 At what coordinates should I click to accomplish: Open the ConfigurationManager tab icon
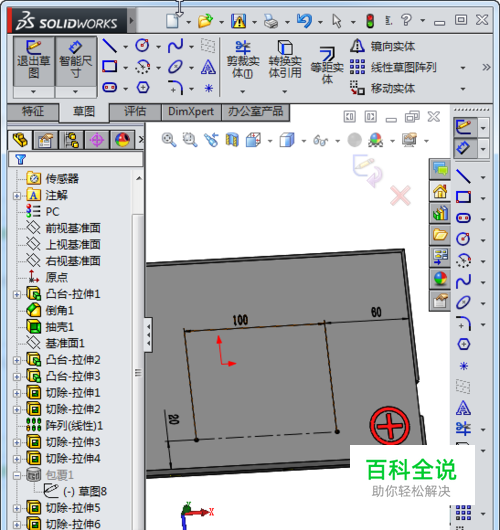coord(71,140)
